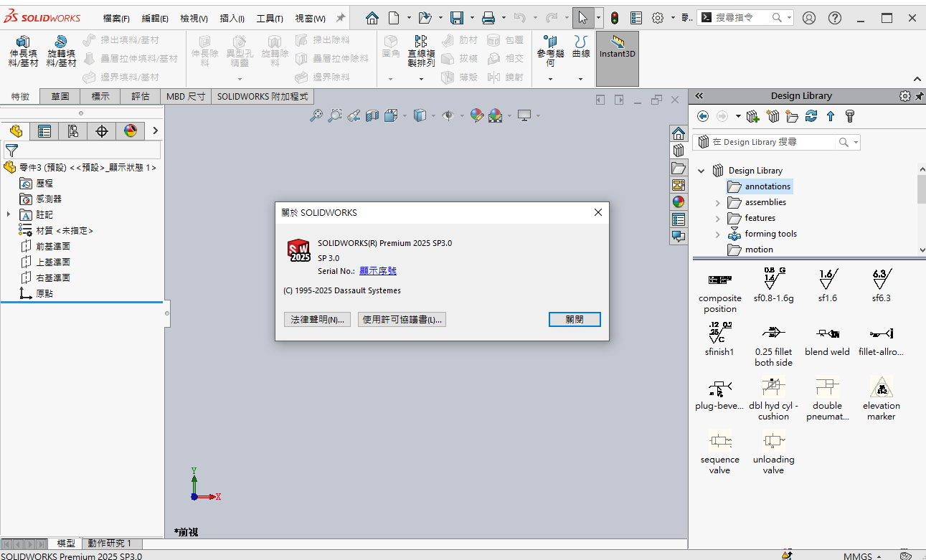Click the 曲線 curves tool

(581, 47)
